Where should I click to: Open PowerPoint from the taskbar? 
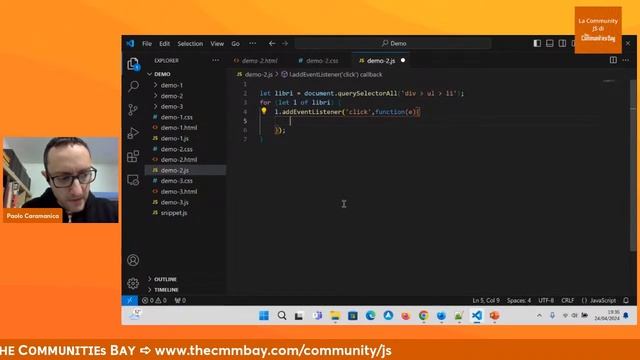tap(494, 316)
